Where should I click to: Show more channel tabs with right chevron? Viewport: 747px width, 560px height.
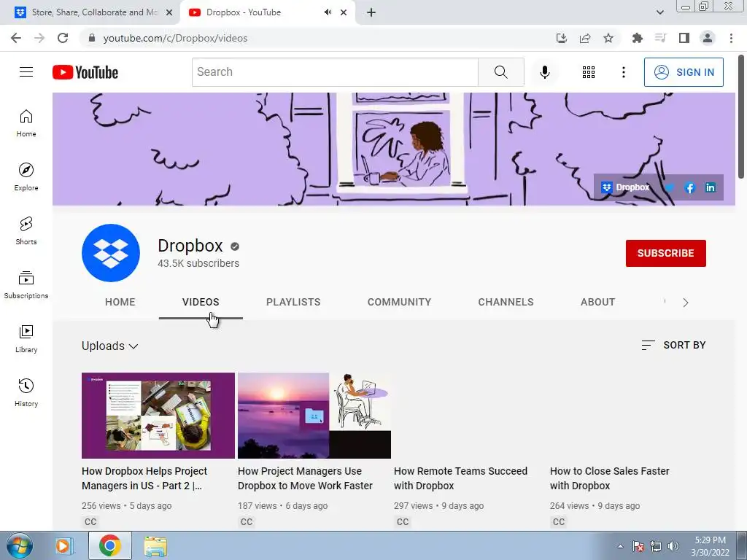685,303
